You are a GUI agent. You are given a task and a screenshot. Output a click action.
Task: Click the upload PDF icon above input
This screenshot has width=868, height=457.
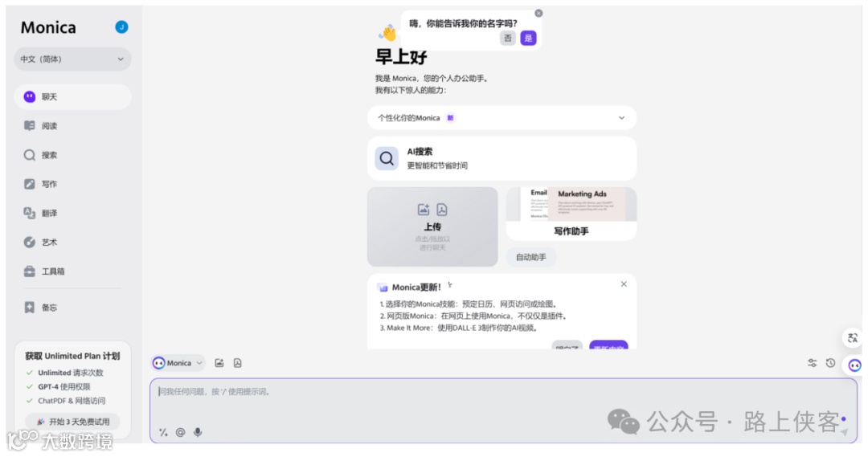237,363
